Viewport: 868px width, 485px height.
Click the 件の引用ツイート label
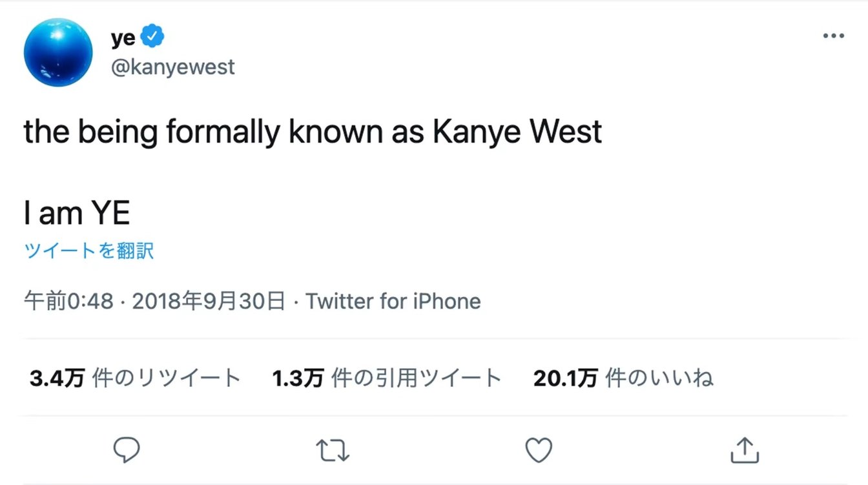(417, 378)
